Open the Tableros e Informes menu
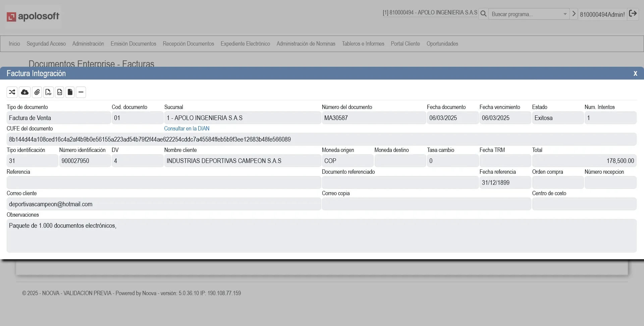 tap(363, 44)
